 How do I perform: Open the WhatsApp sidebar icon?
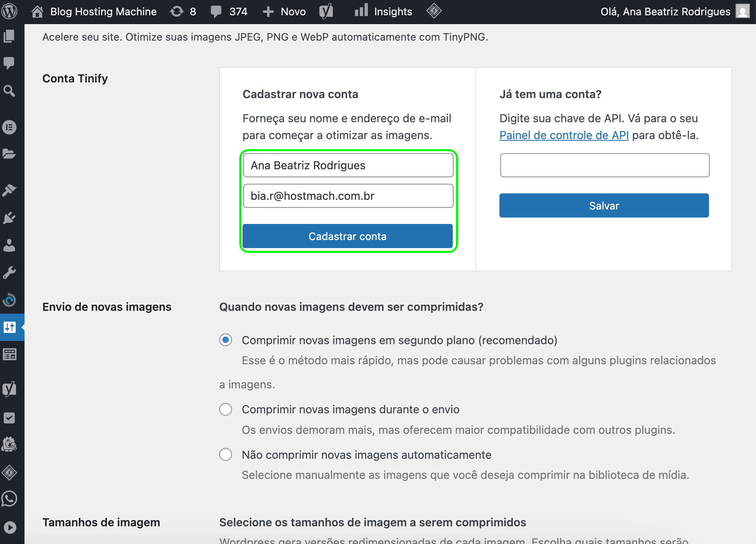[9, 499]
